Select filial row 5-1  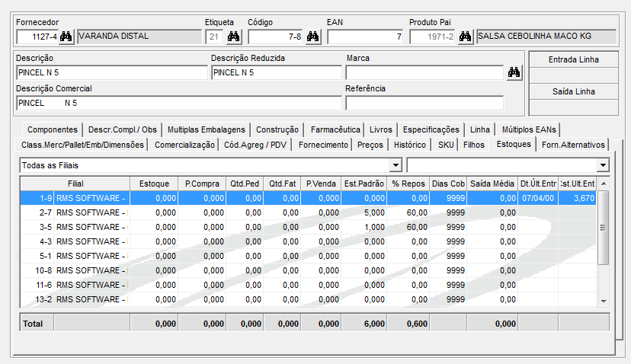click(x=309, y=256)
